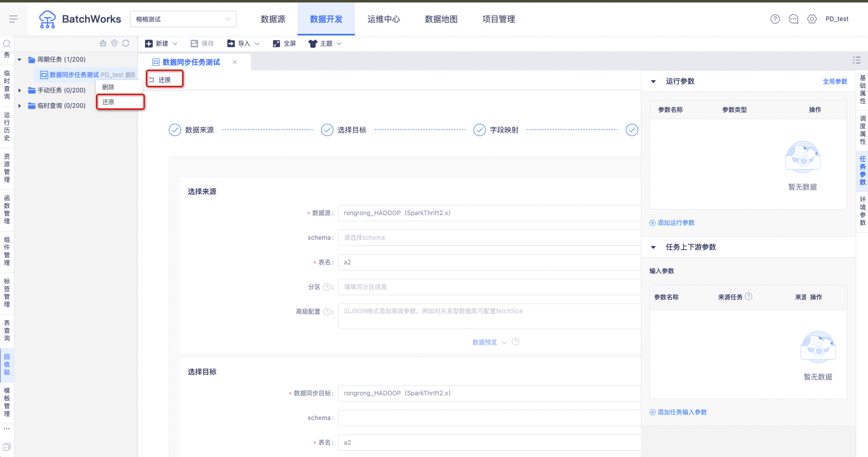Go to the 数据源 top tab
This screenshot has width=868, height=457.
273,19
